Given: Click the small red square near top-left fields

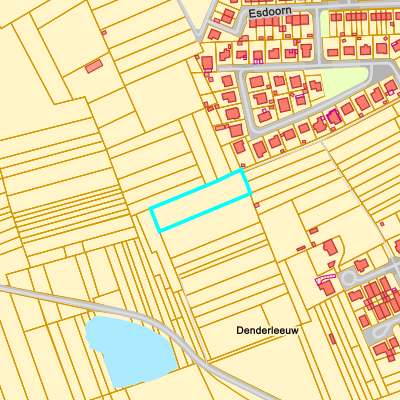Looking at the screenshot, I should [104, 32].
